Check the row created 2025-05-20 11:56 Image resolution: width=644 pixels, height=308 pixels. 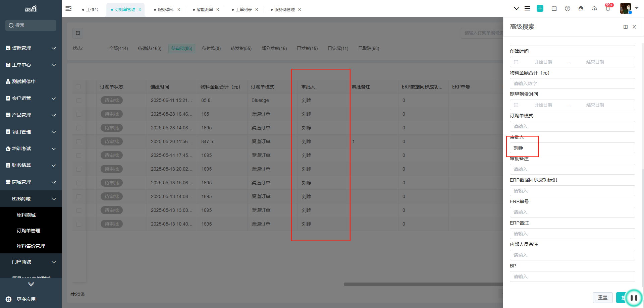click(79, 142)
